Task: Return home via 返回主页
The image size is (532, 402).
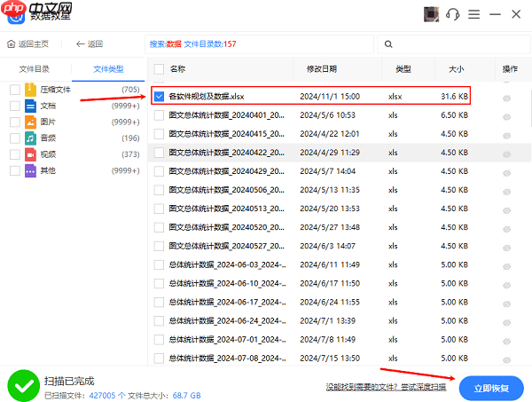Action: click(x=27, y=44)
